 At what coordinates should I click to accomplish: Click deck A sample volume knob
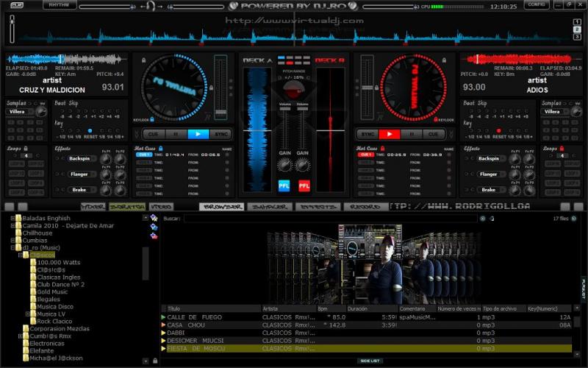[x=41, y=111]
